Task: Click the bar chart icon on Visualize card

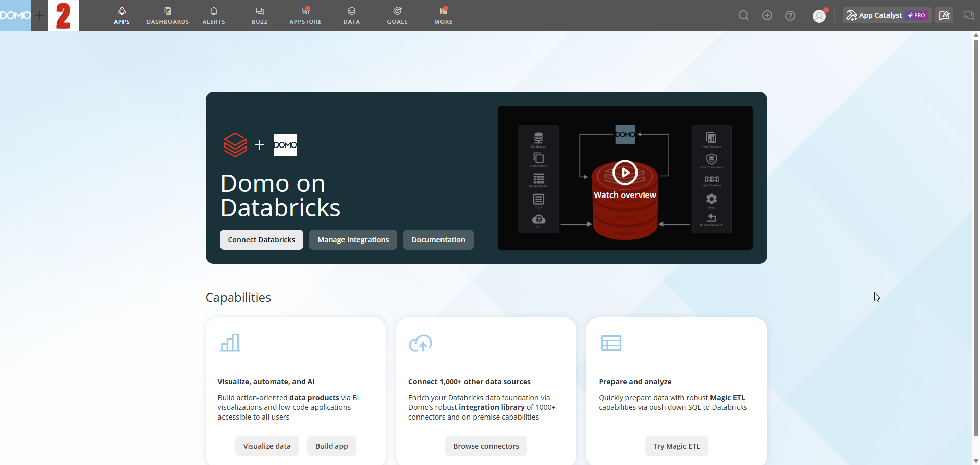Action: 230,343
